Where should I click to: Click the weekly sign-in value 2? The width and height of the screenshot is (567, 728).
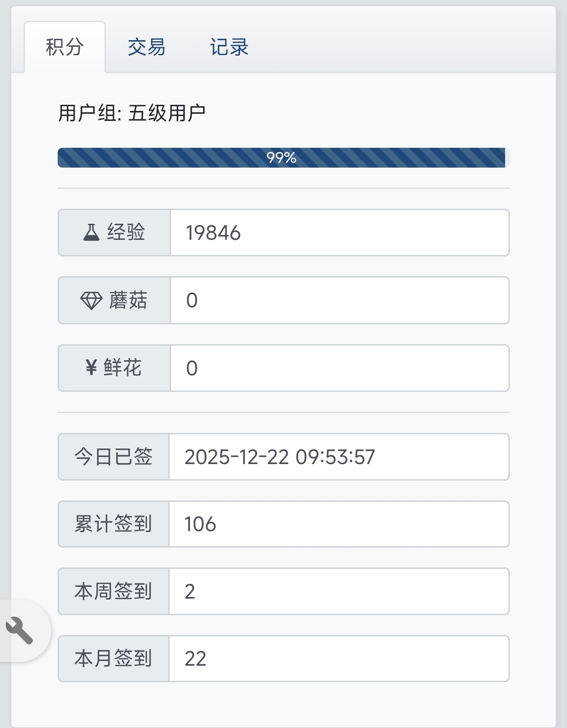[191, 591]
